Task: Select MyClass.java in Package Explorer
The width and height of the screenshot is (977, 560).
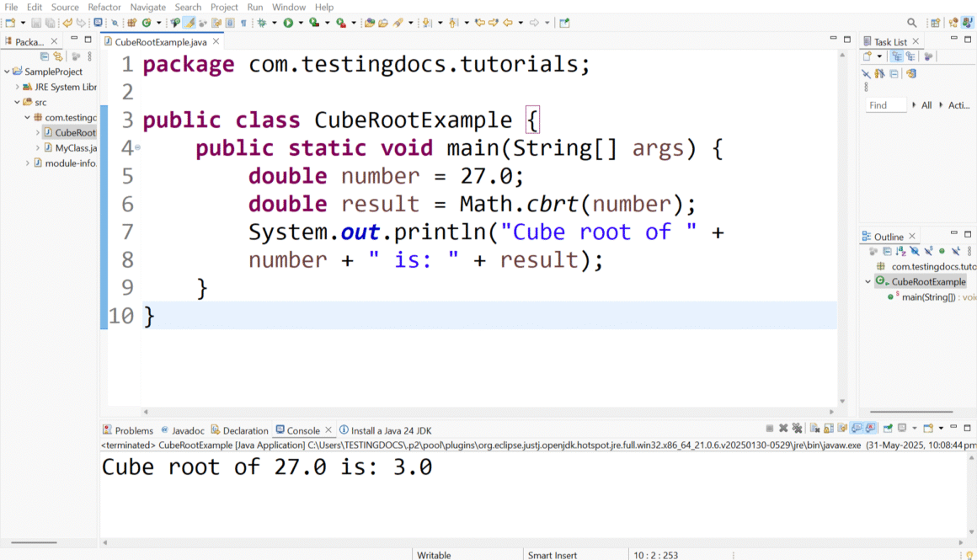Action: tap(75, 147)
